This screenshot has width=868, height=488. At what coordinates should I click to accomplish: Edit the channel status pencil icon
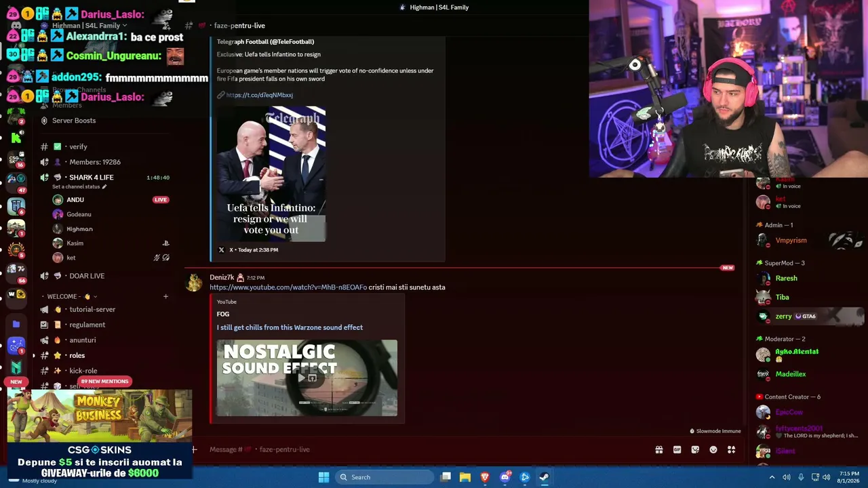pyautogui.click(x=104, y=186)
